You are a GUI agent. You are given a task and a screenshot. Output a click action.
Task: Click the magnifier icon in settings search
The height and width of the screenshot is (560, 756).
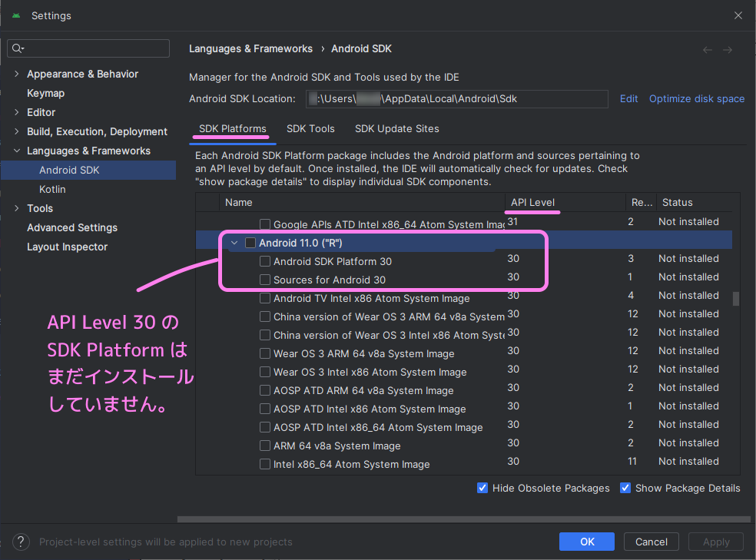click(x=17, y=48)
